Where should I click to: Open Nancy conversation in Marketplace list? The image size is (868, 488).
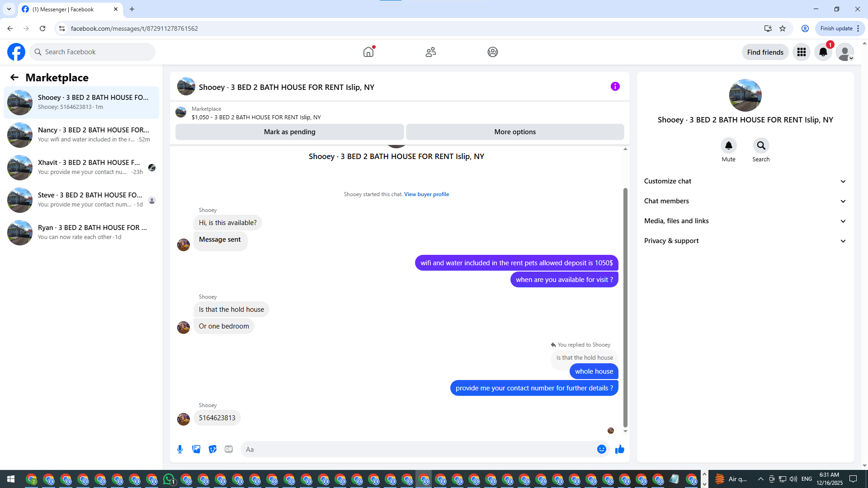[81, 135]
